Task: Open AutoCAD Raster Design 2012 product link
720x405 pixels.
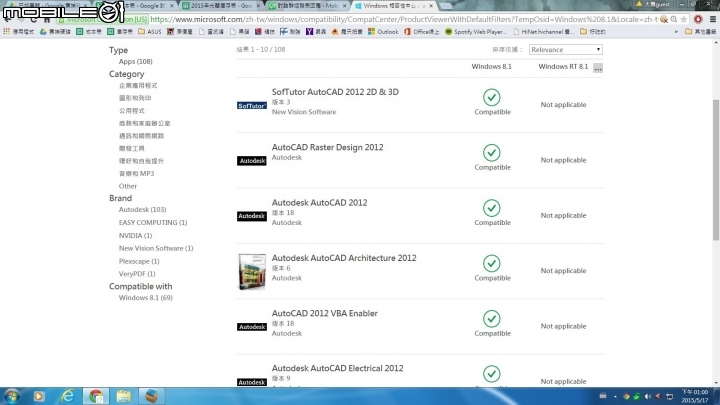Action: click(327, 147)
